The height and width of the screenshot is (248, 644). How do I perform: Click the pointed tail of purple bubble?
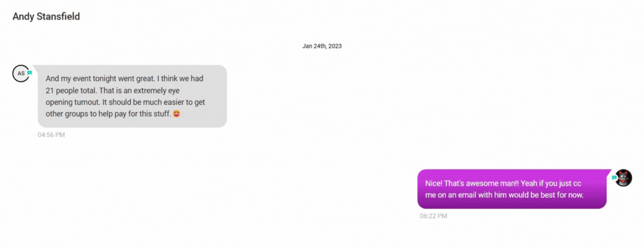(x=609, y=172)
